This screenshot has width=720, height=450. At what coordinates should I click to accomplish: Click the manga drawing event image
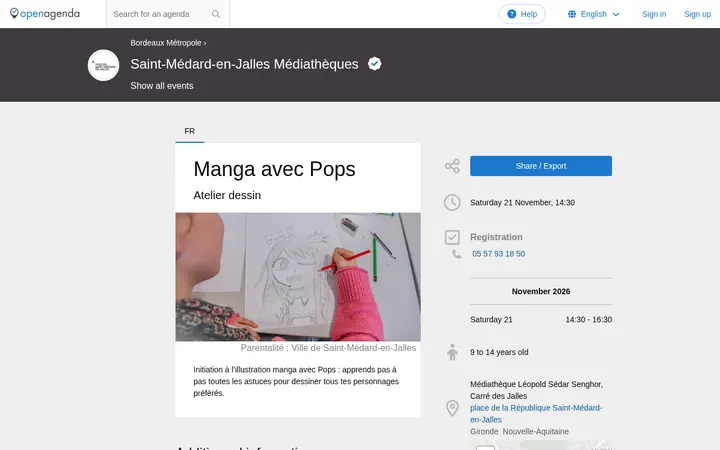[298, 277]
